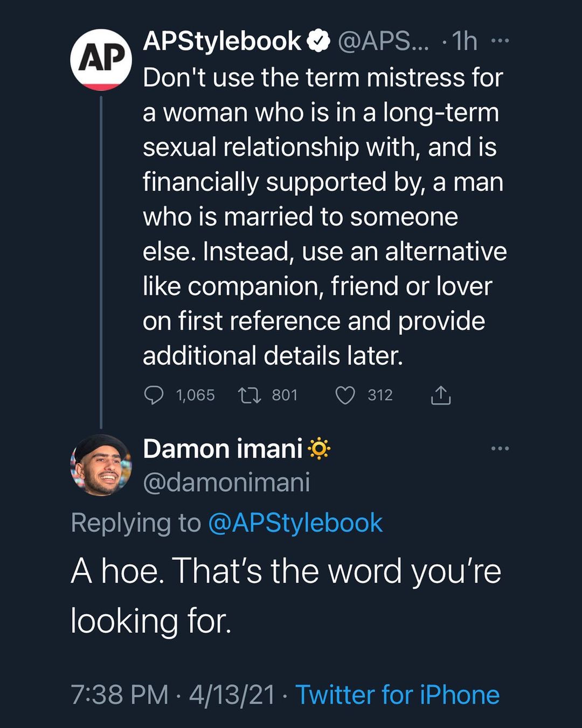Open the Damon imani display name
This screenshot has height=728, width=582.
[x=223, y=449]
